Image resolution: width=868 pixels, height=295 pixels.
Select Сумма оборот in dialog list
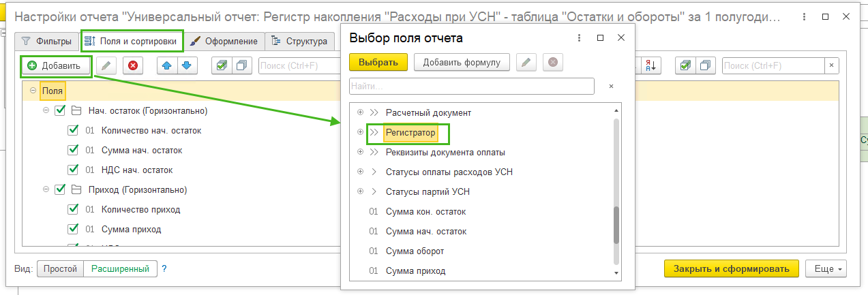415,251
